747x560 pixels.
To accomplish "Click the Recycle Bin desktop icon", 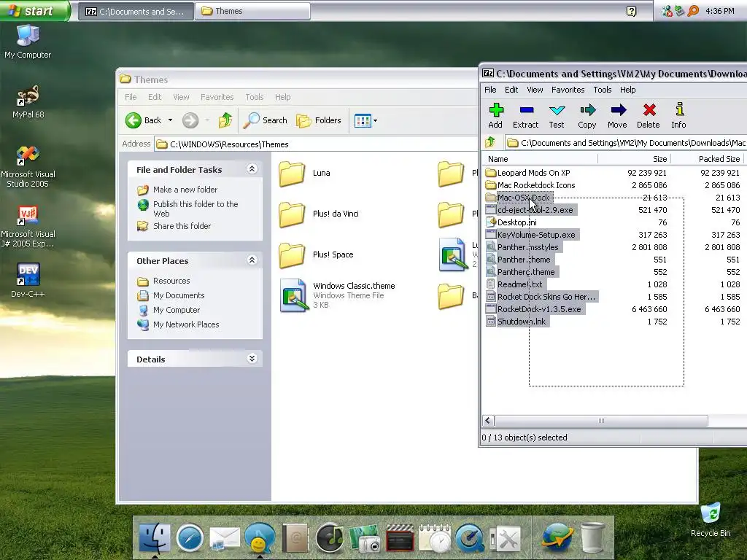I will pos(711,519).
